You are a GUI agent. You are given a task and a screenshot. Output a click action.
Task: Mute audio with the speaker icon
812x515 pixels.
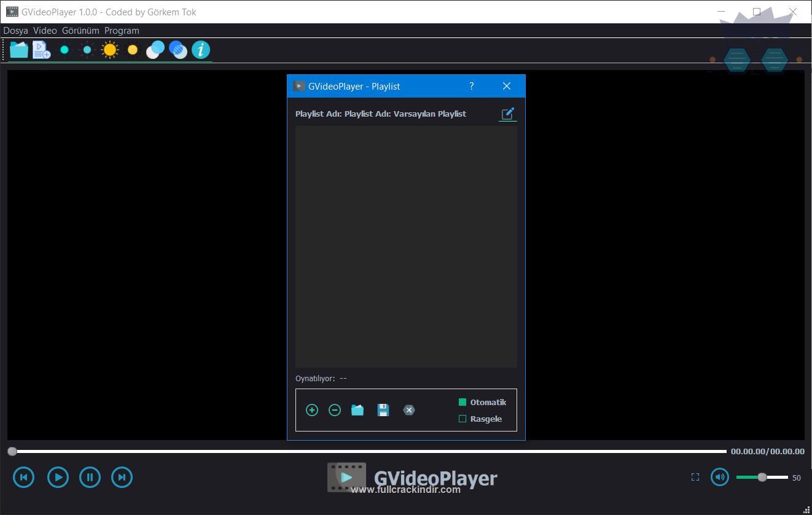(720, 477)
